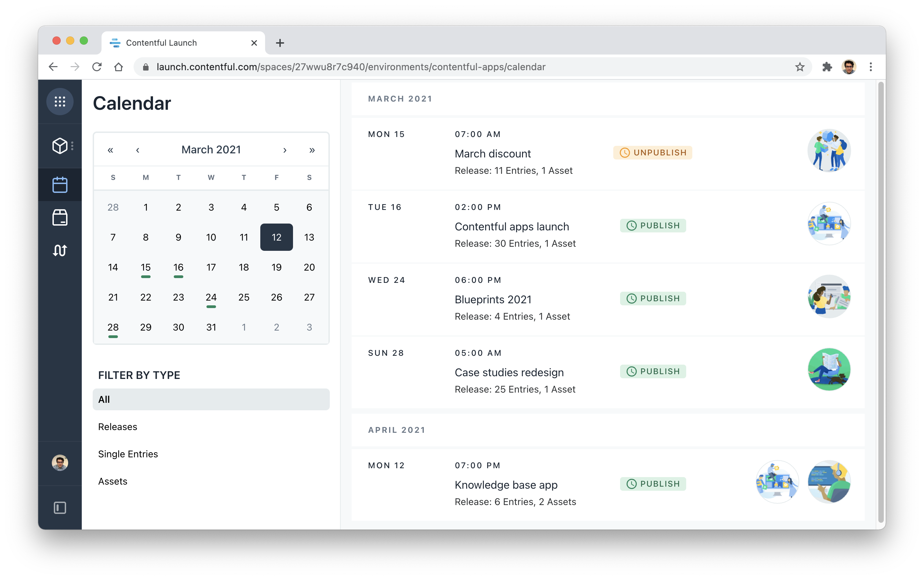Open browser extensions puzzle icon
Screen dimensions: 924x580
click(827, 67)
